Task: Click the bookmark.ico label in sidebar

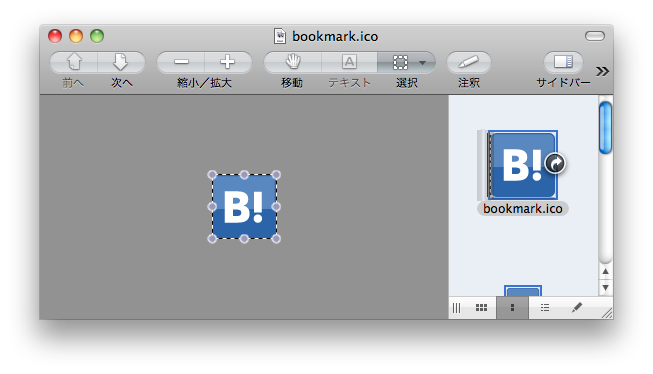Action: tap(523, 209)
